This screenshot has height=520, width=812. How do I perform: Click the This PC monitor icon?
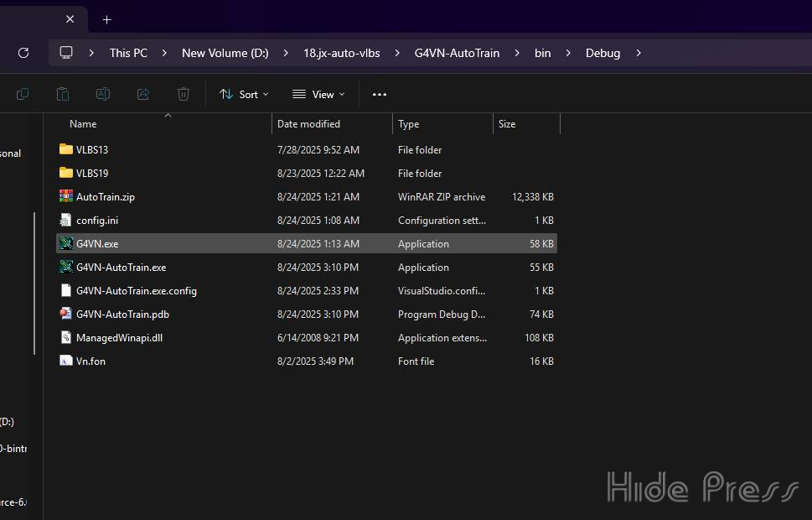[x=66, y=53]
